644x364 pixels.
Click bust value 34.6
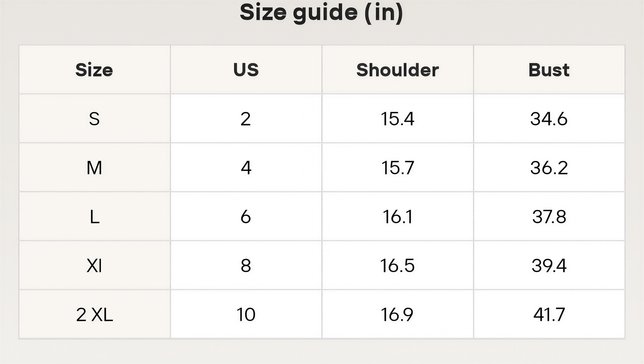[549, 119]
